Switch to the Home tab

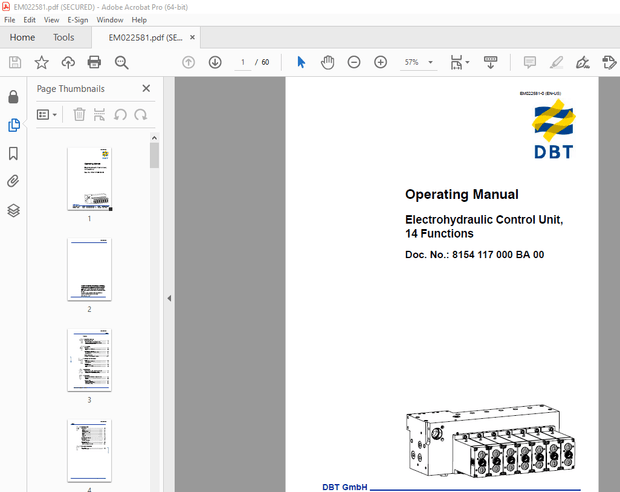point(22,38)
